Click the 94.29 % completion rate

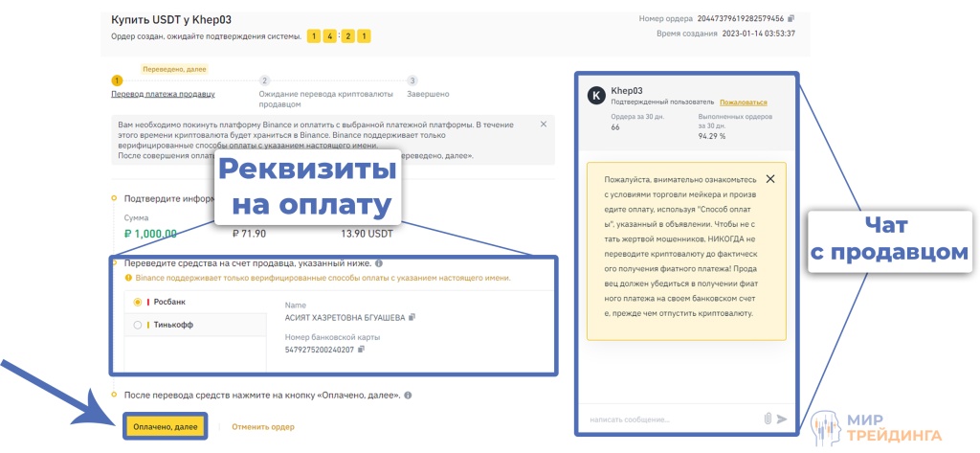712,136
